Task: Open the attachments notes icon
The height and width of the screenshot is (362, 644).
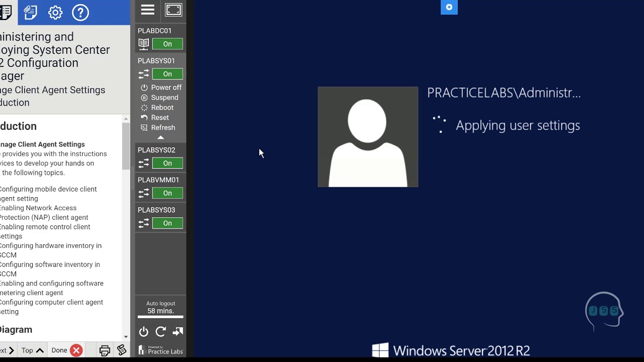Action: [x=31, y=13]
